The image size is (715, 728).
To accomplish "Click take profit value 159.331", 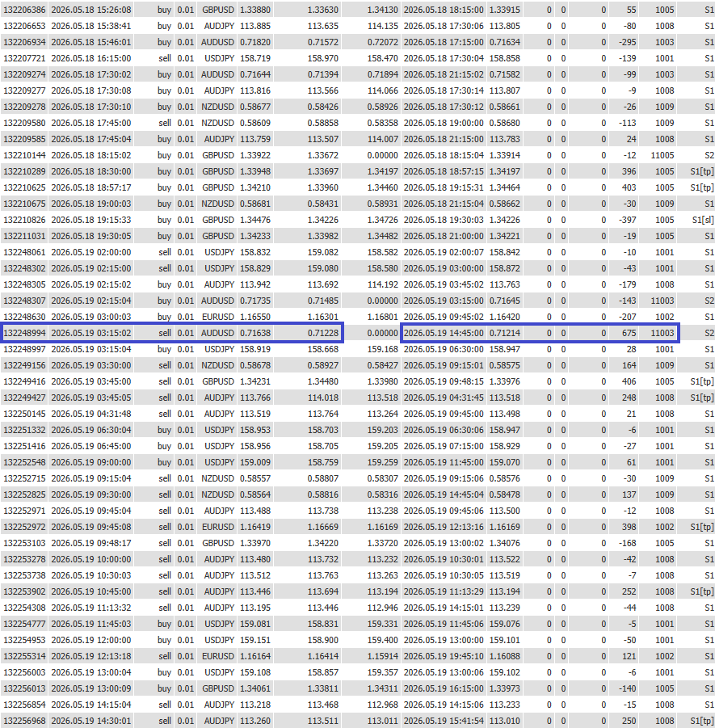I will coord(383,624).
